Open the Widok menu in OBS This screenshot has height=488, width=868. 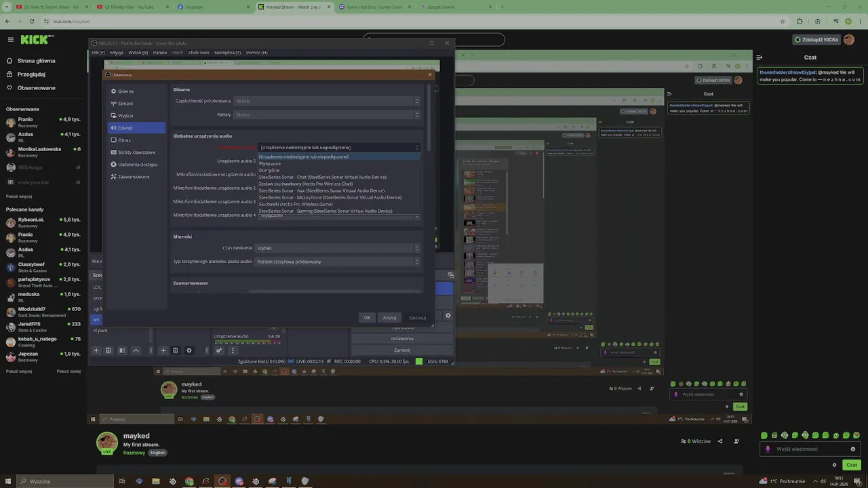138,52
